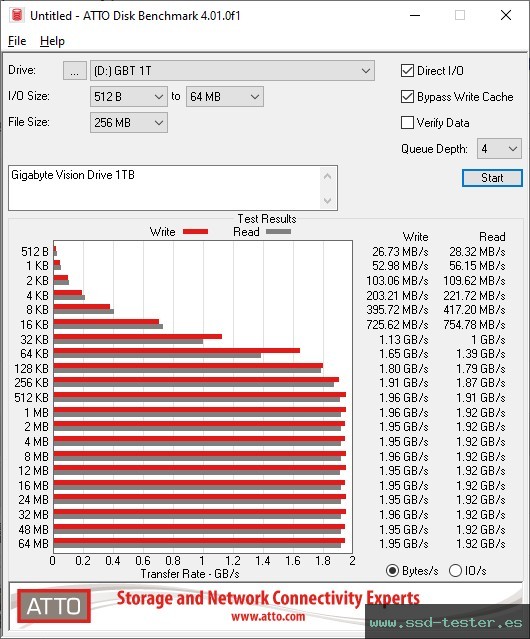Screen dimensions: 530x639
Task: Open the Queue Depth dropdown
Action: pyautogui.click(x=499, y=149)
